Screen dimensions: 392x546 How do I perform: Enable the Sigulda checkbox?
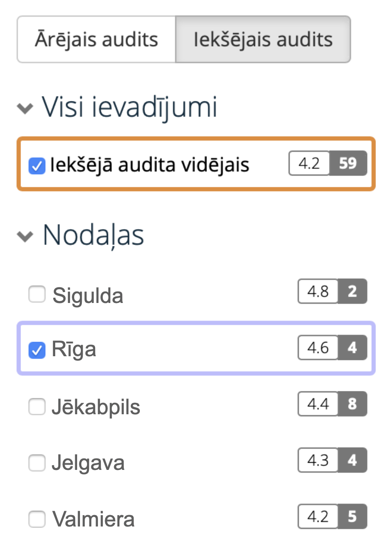37,295
